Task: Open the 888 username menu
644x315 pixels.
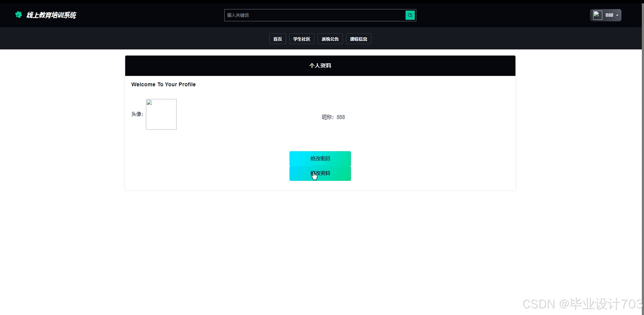Action: [609, 15]
